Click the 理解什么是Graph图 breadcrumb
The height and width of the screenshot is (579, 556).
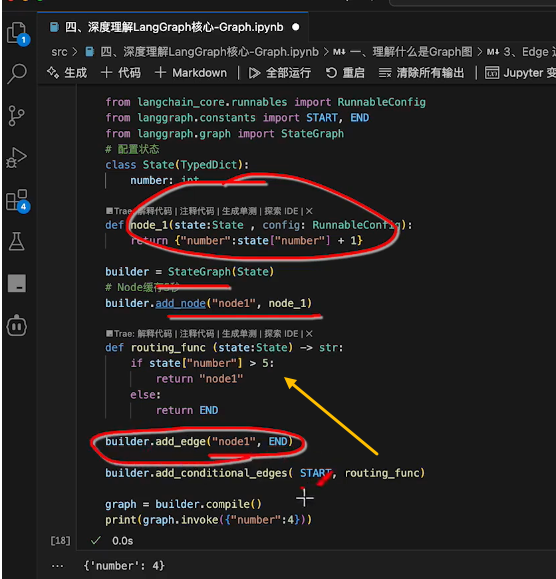pyautogui.click(x=403, y=52)
